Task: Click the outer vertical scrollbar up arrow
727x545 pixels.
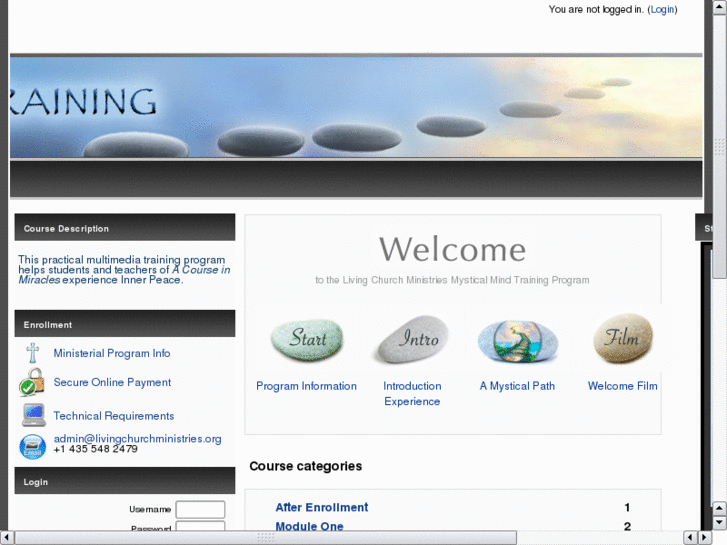Action: (720, 6)
